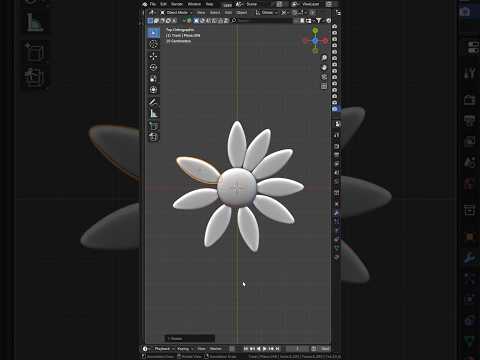The image size is (480, 360).
Task: Click the Blender logo menu
Action: tap(145, 4)
